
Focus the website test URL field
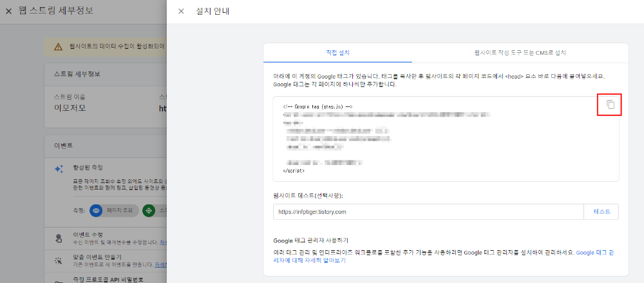pyautogui.click(x=428, y=212)
